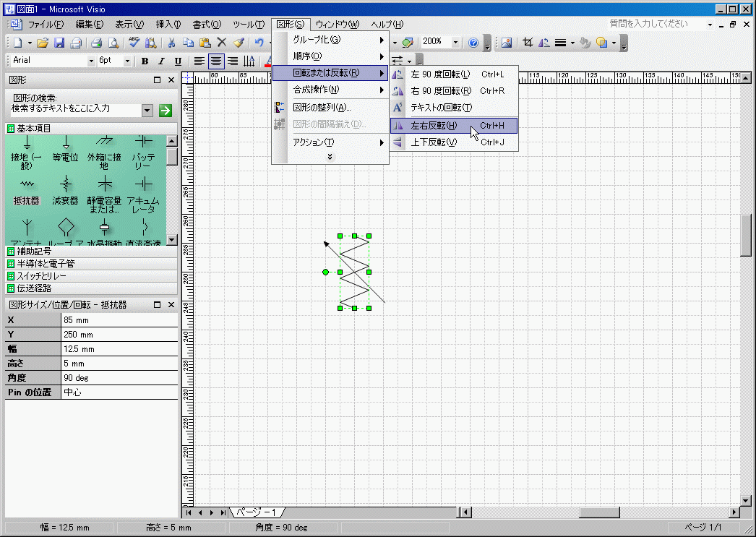The width and height of the screenshot is (756, 537).
Task: Click the Spell Check ABC icon
Action: pos(134,43)
